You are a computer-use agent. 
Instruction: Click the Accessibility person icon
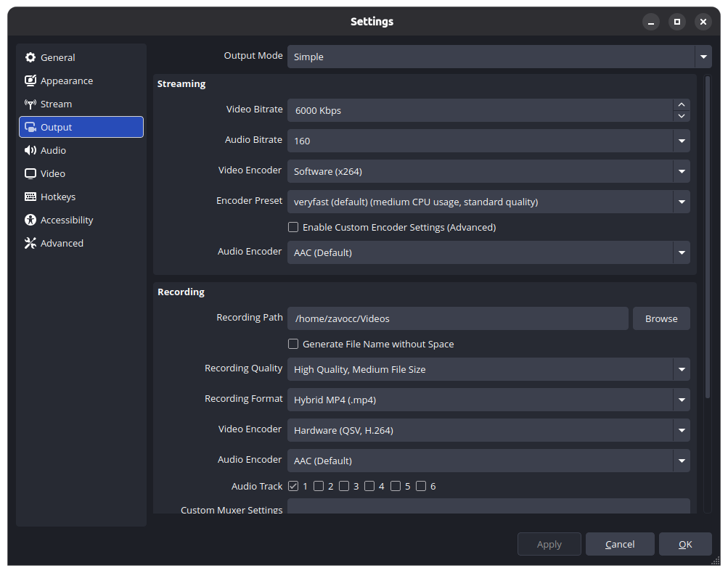coord(30,220)
